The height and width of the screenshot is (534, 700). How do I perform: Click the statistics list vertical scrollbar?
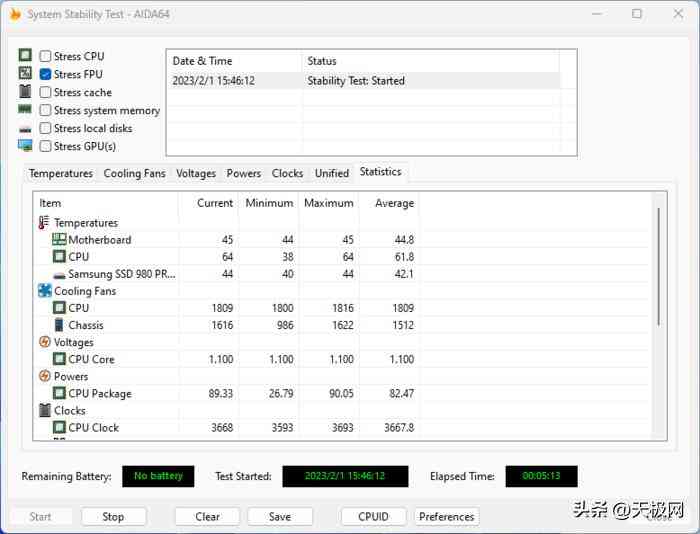tap(658, 266)
